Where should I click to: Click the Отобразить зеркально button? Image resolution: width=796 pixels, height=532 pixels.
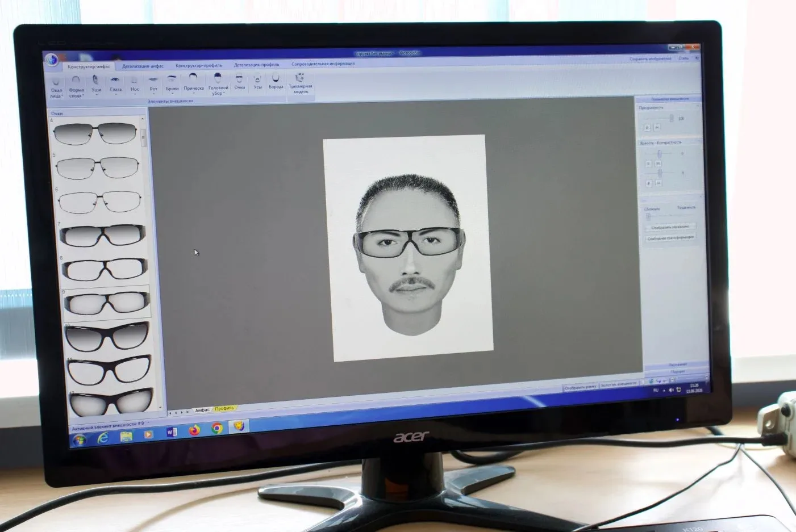(x=670, y=227)
